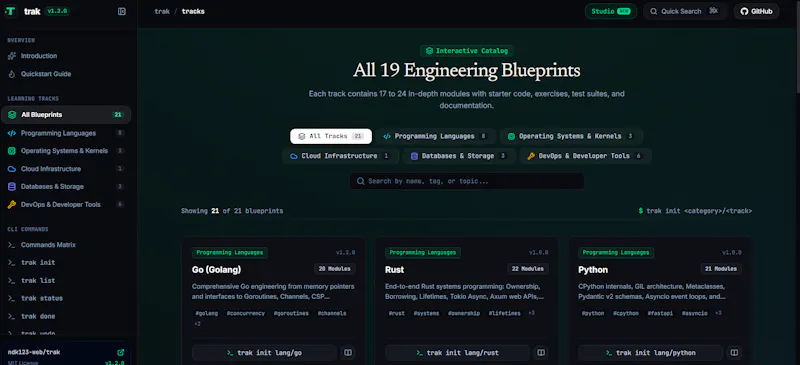Viewport: 800px width, 365px height.
Task: Open the Python card title
Action: [593, 270]
